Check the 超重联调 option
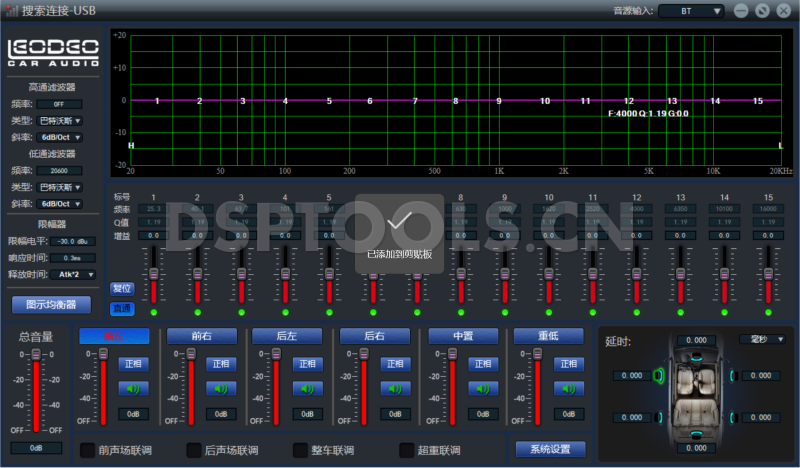The image size is (800, 468). [407, 450]
